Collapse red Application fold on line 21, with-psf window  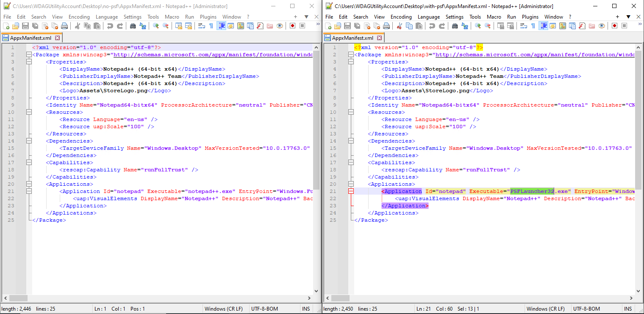click(x=351, y=191)
